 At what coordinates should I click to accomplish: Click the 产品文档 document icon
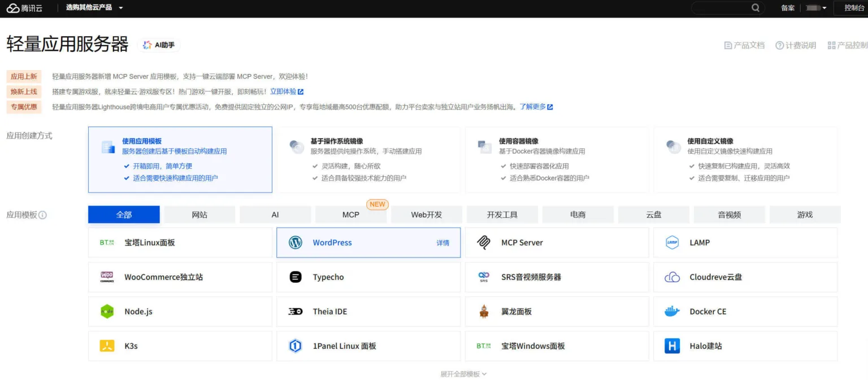pos(728,45)
